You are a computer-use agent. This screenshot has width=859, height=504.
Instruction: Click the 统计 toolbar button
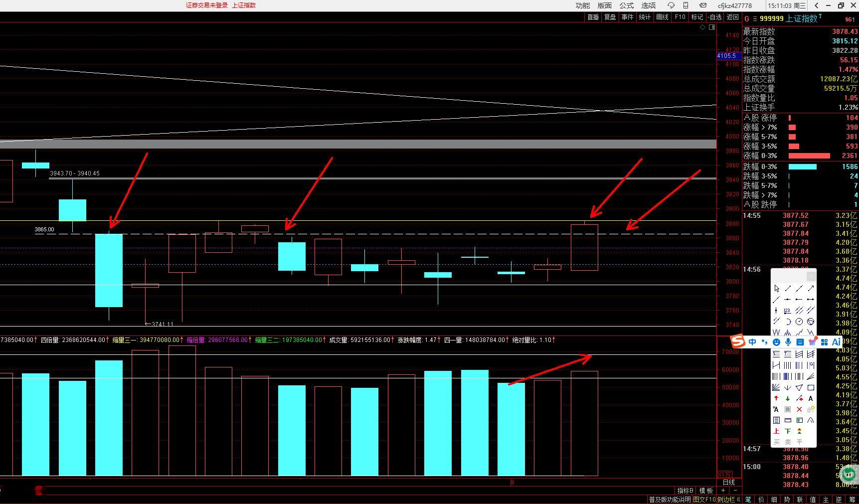click(645, 17)
